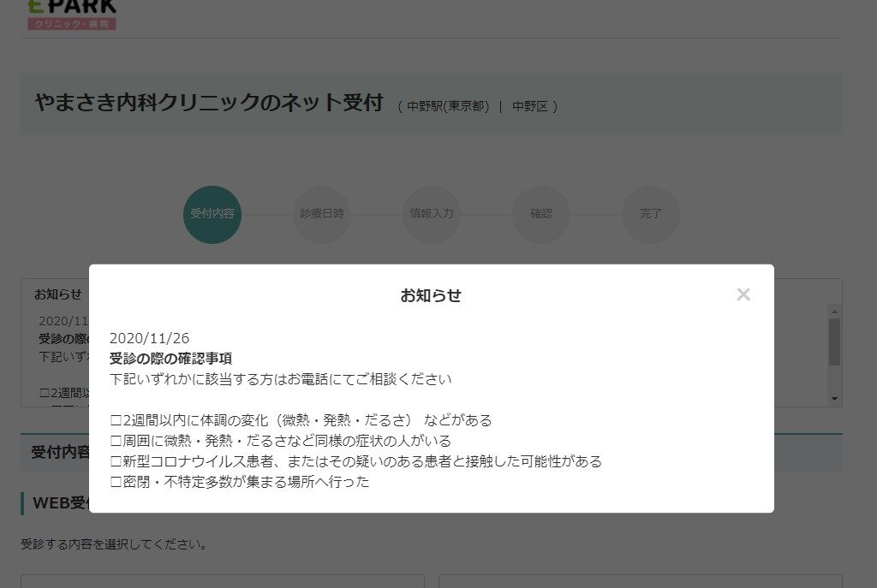Viewport: 877px width, 588px height.
Task: Click the date 2020/11/26 in dialog
Action: [x=149, y=338]
